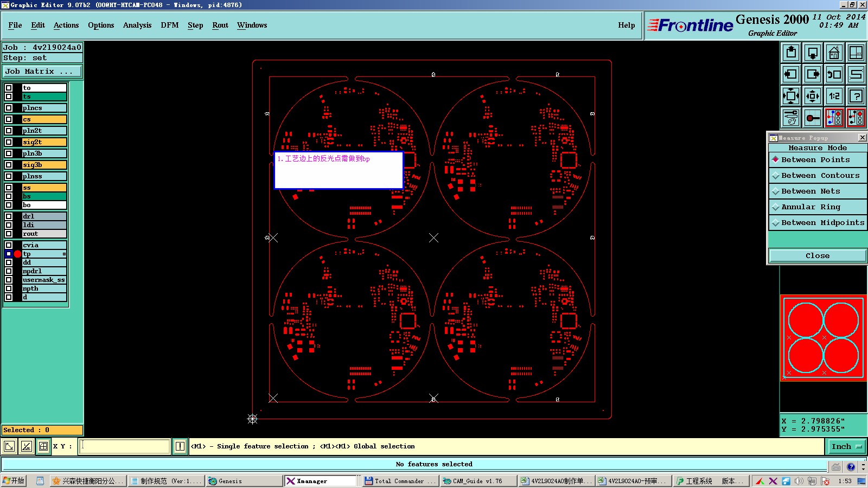Toggle display box for layer usermask_ss
Viewport: 868px width, 488px height.
click(9, 280)
